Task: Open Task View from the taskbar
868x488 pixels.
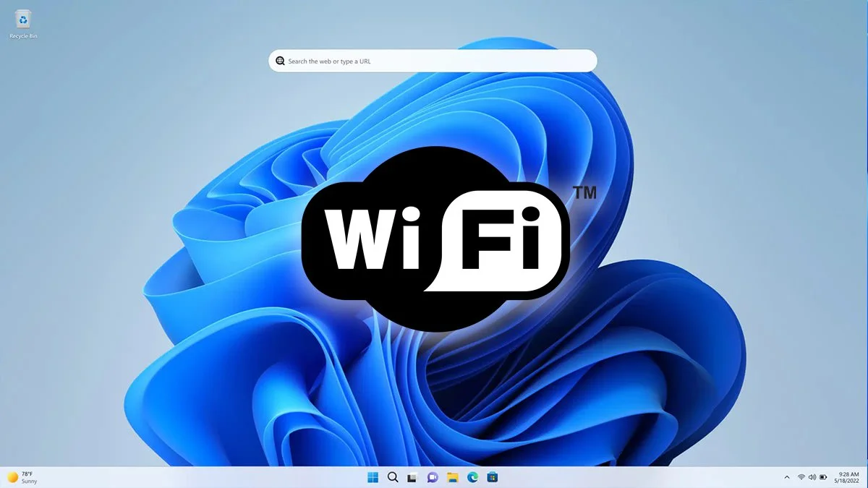Action: click(412, 477)
